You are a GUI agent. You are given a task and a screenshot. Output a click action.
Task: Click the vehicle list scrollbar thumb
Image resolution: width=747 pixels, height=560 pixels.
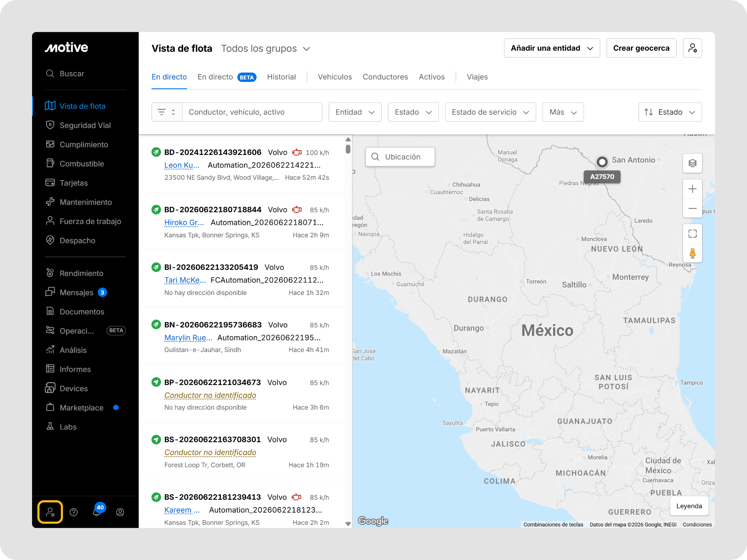pyautogui.click(x=348, y=149)
